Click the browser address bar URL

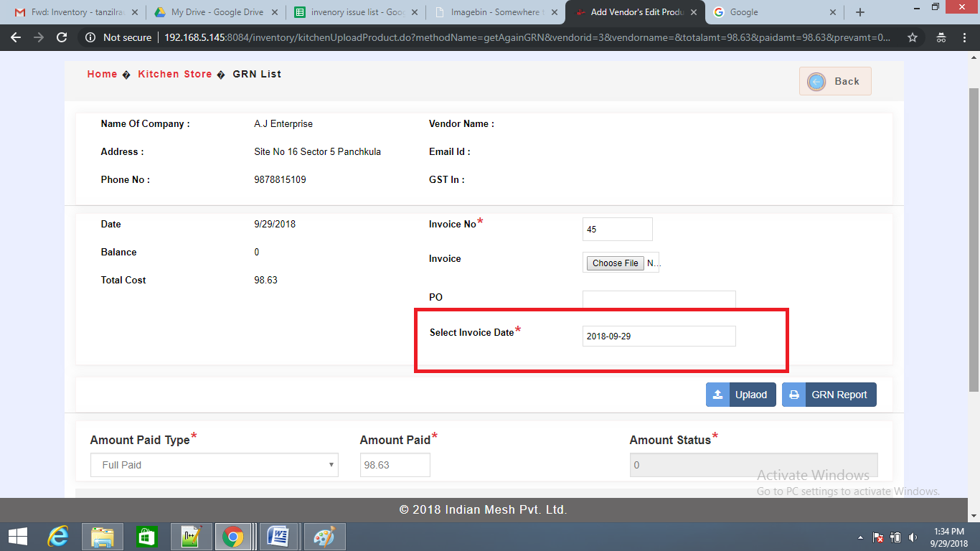pyautogui.click(x=527, y=37)
